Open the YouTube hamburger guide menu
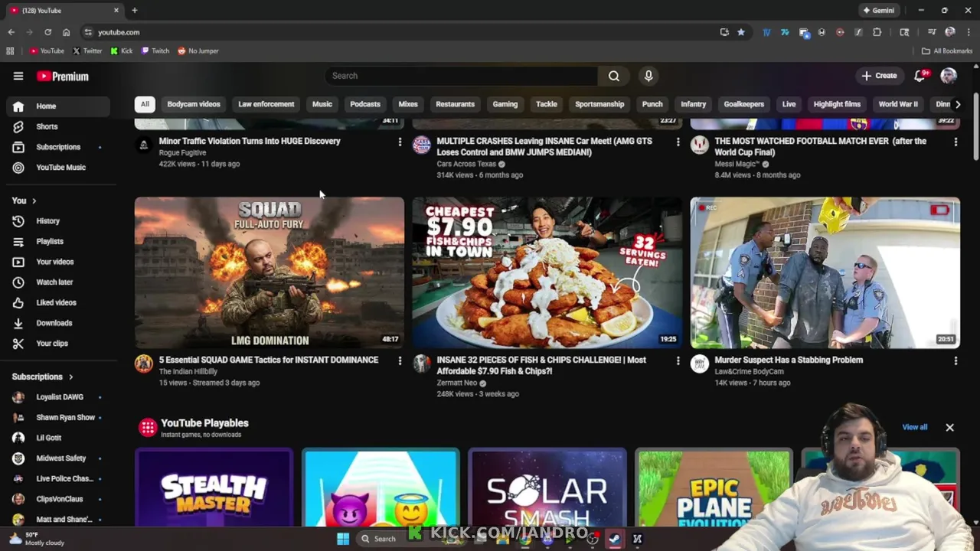The width and height of the screenshot is (980, 551). (x=18, y=76)
